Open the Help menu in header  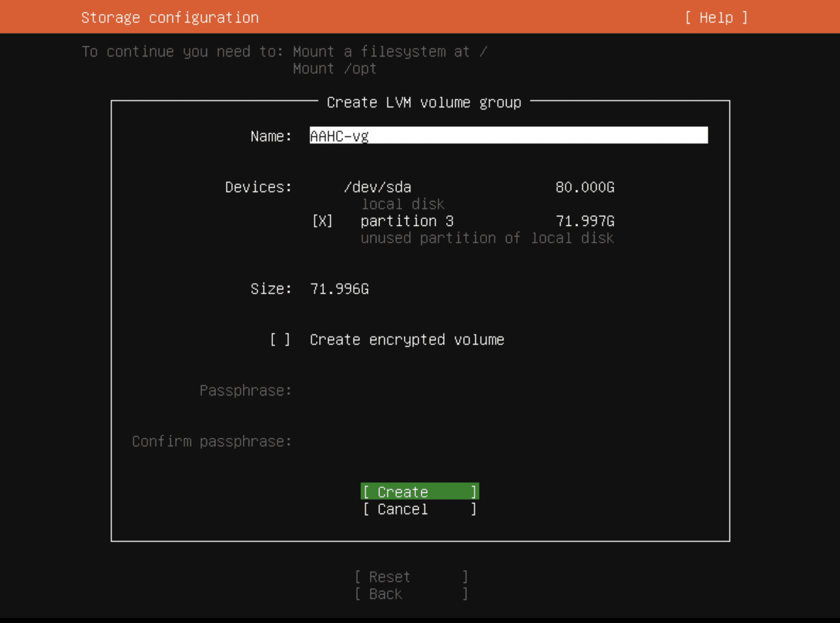coord(716,18)
